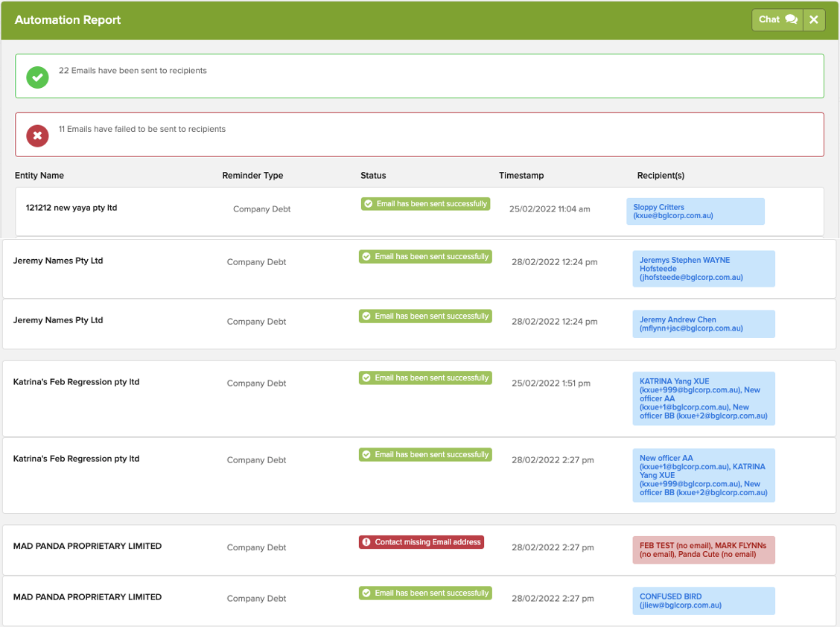Select the Sloppy Critters recipient tag

[695, 211]
